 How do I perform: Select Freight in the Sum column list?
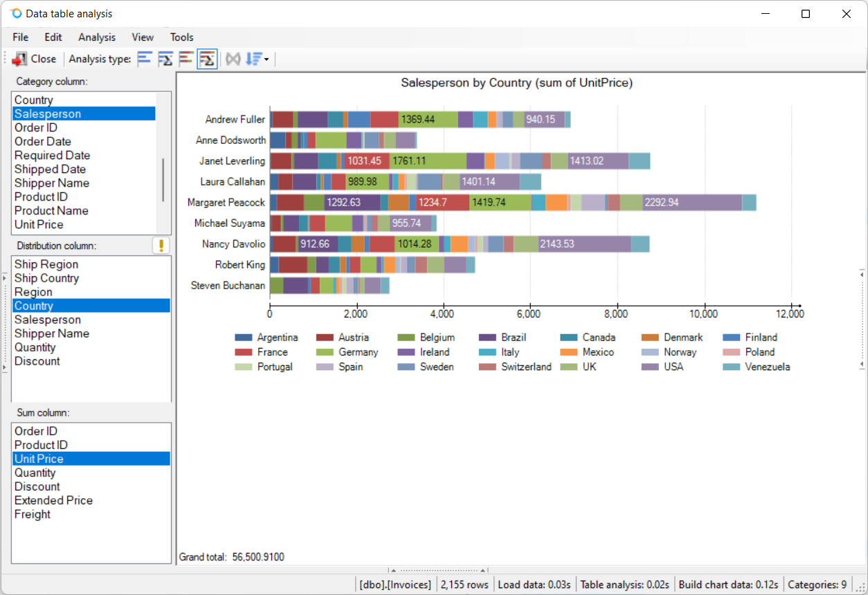pos(33,514)
